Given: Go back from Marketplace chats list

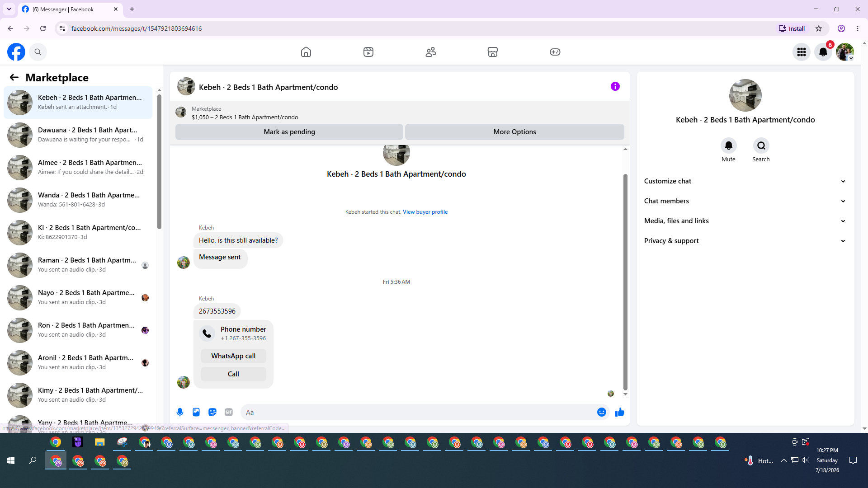Looking at the screenshot, I should point(14,77).
